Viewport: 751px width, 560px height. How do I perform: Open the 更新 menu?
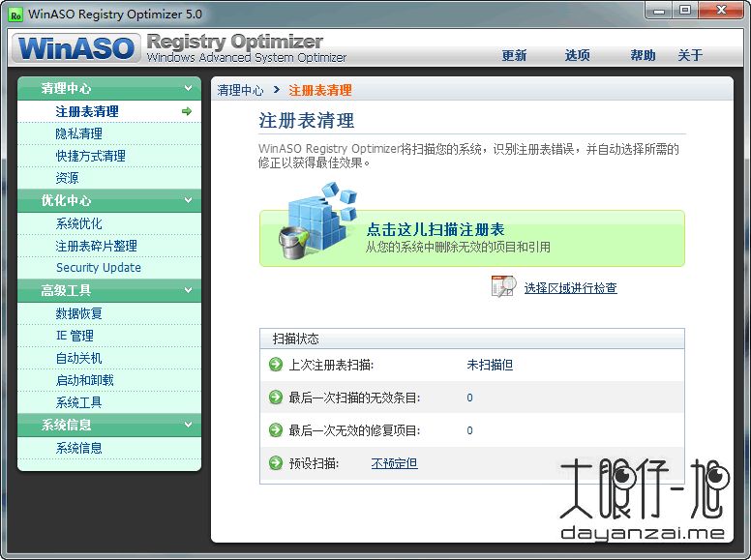pyautogui.click(x=514, y=55)
